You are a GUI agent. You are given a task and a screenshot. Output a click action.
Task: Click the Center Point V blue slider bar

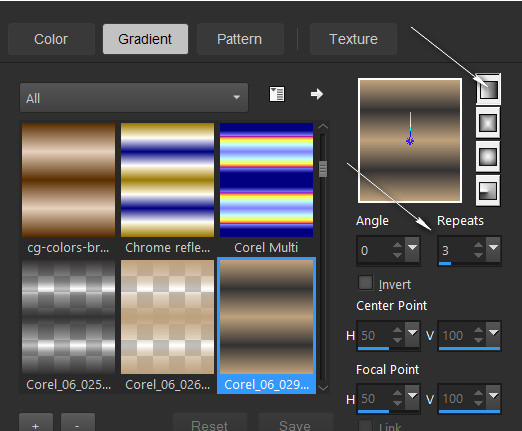click(469, 349)
